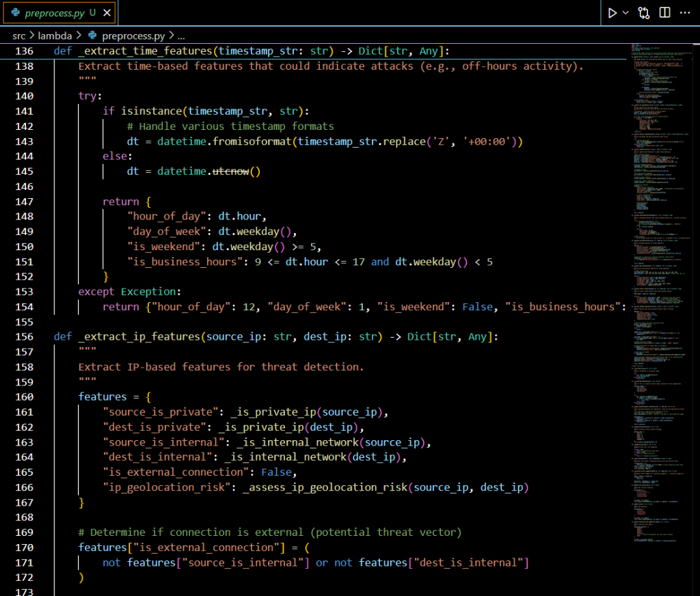Open the More Actions ellipsis menu

pyautogui.click(x=685, y=13)
